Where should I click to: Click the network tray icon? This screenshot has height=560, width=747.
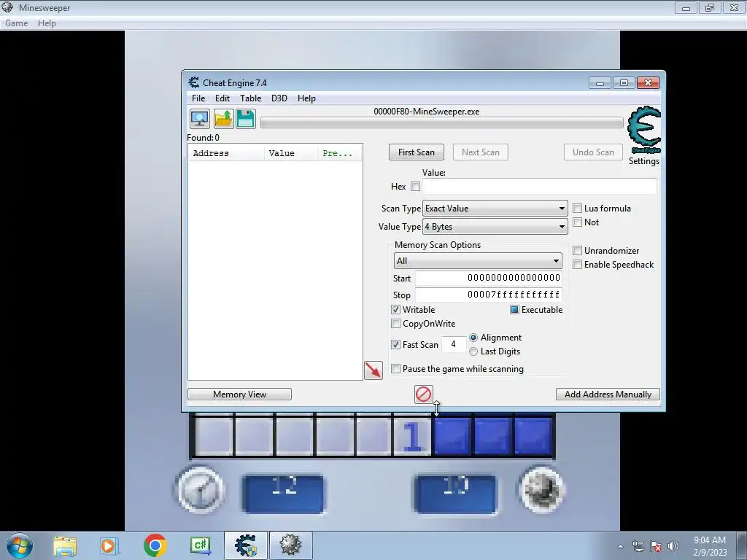[x=638, y=546]
